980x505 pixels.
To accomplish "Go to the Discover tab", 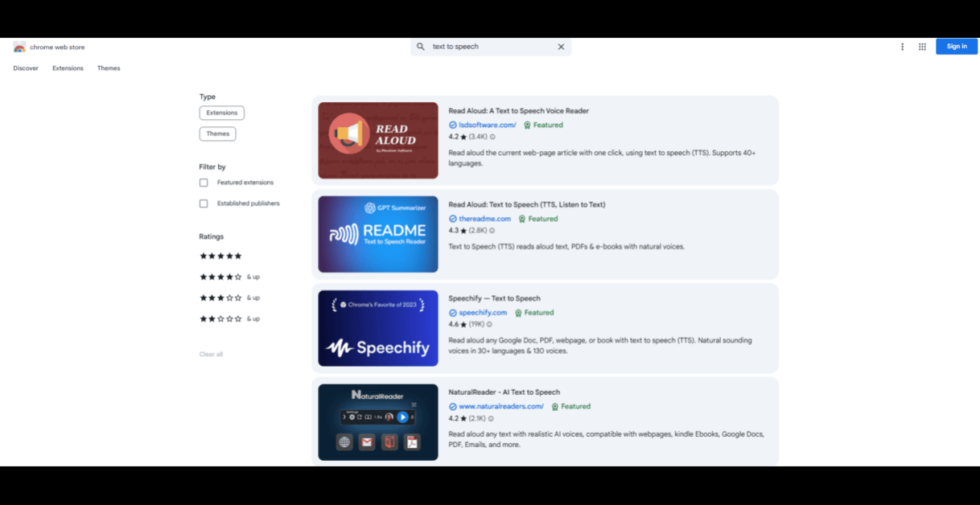I will point(26,68).
